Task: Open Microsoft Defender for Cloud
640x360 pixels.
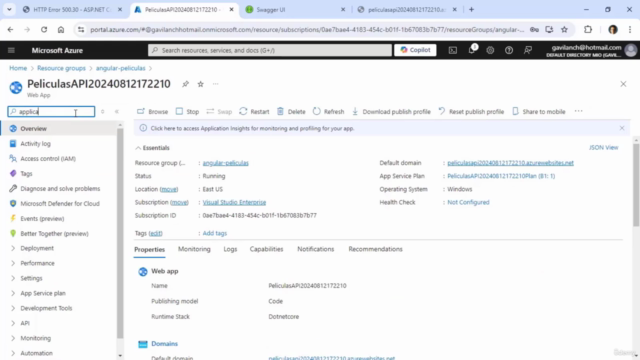Action: [59, 204]
